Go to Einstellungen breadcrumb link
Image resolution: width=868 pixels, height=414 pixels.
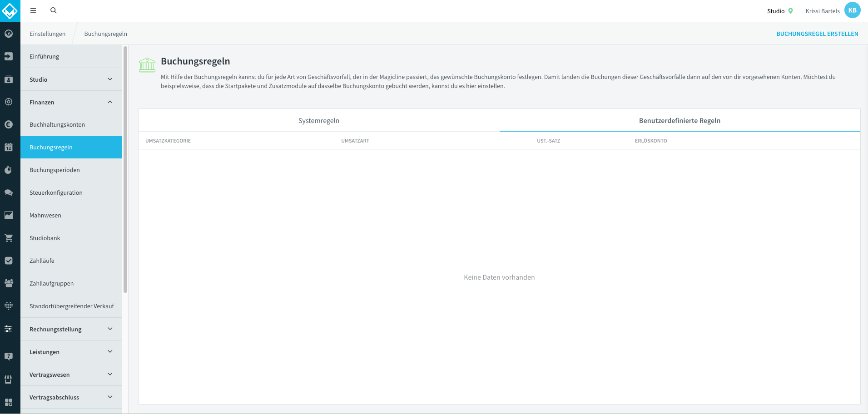[48, 34]
